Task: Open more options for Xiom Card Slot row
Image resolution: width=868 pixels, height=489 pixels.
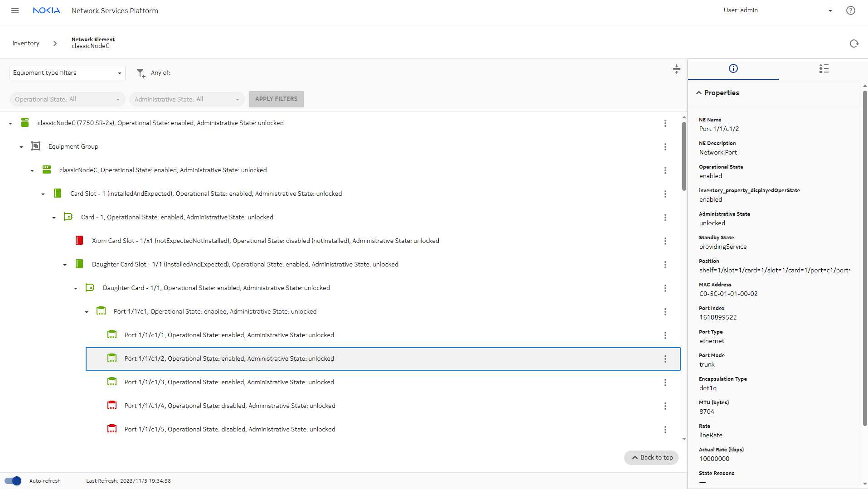Action: [x=665, y=241]
